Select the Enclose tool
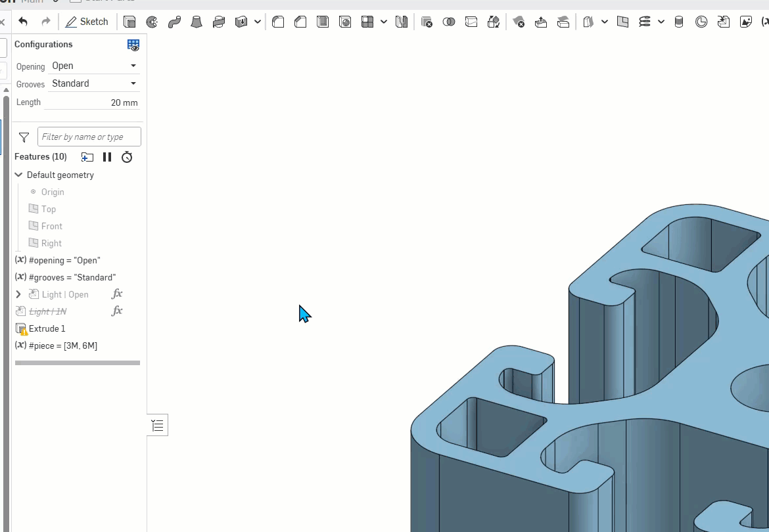The height and width of the screenshot is (532, 769). 241,22
